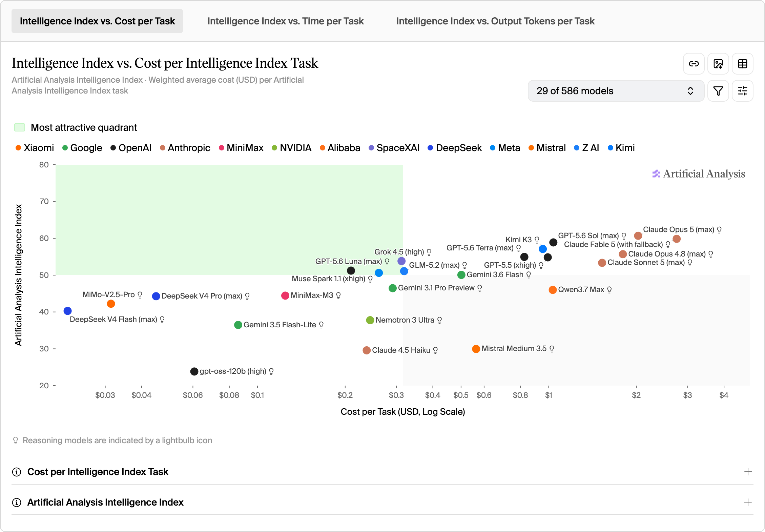765x532 pixels.
Task: Toggle Z AI legend entry
Action: 586,148
